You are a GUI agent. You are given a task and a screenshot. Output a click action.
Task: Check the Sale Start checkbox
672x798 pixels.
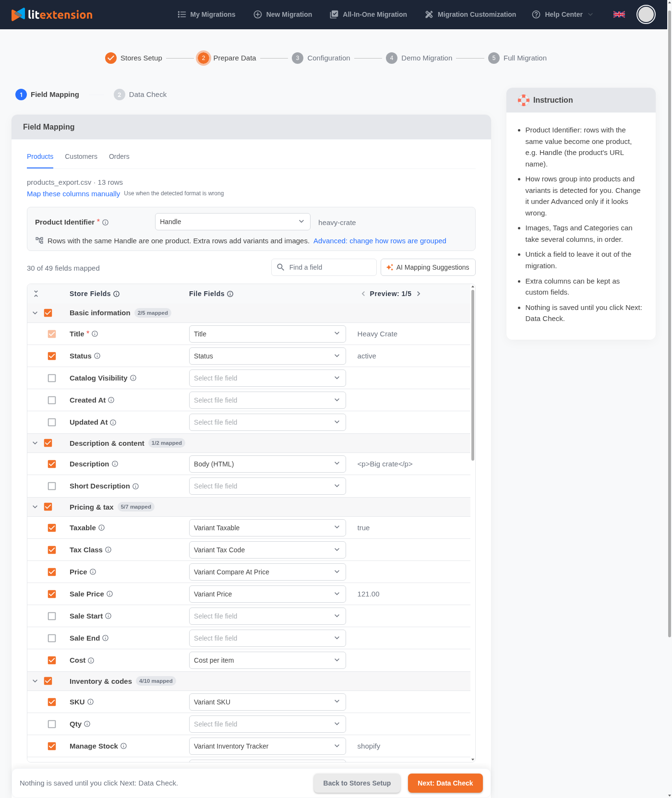52,616
